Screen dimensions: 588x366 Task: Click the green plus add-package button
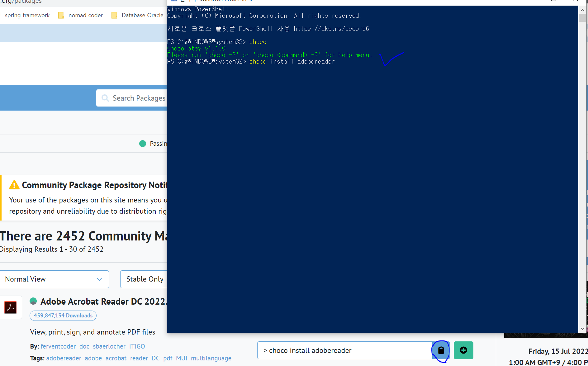coord(463,350)
